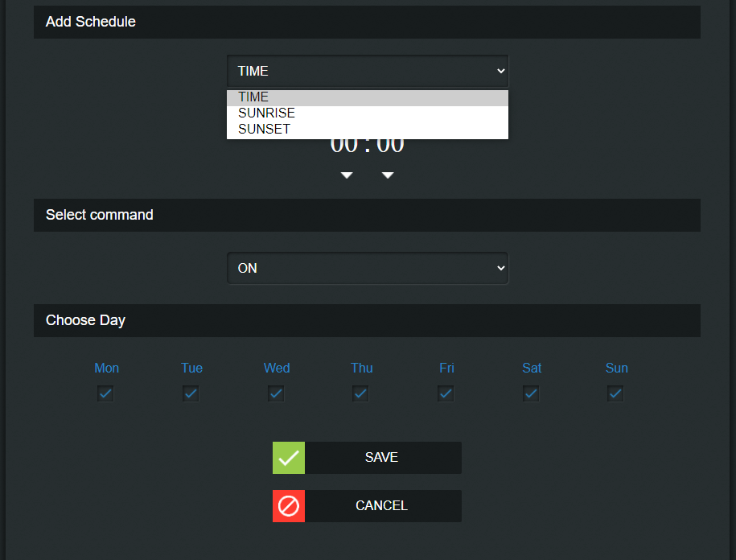
Task: Open the ON command dropdown
Action: tap(368, 268)
